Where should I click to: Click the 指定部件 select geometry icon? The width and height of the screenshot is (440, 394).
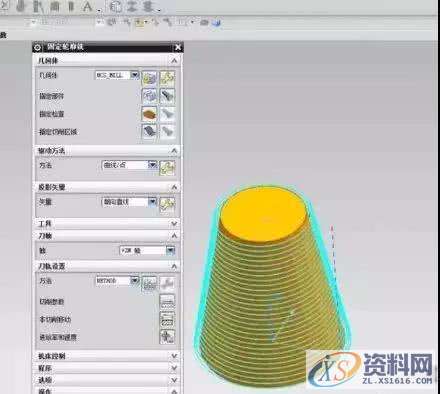pos(149,96)
